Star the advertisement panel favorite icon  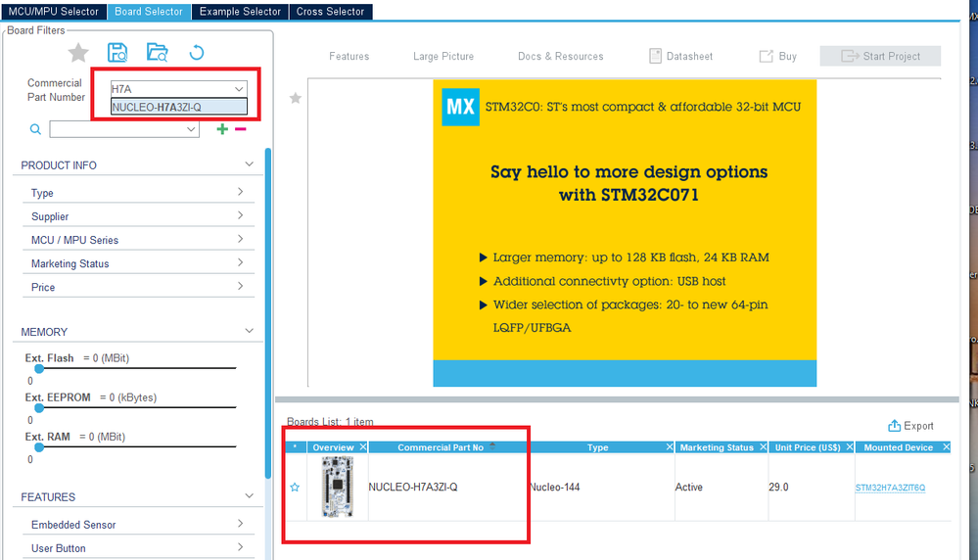pyautogui.click(x=296, y=98)
